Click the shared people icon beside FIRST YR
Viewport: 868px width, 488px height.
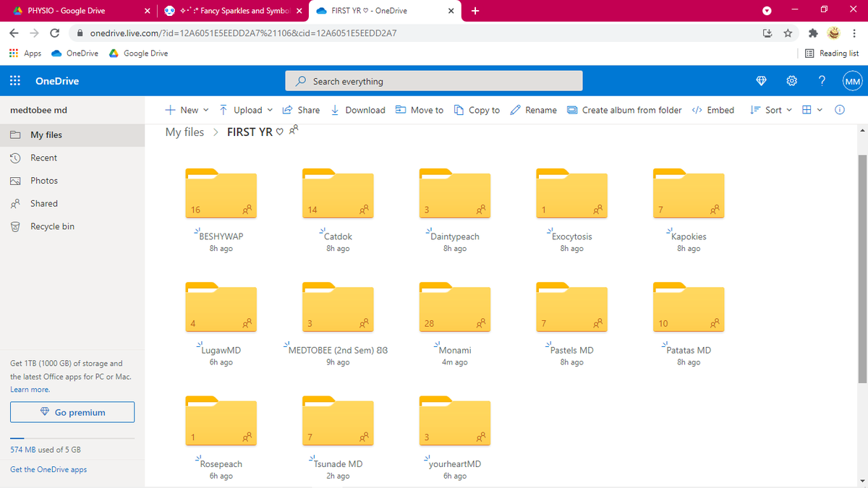tap(293, 131)
